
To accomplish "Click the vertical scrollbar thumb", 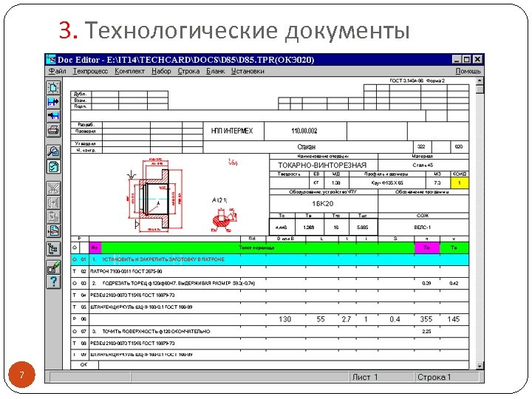I will [480, 89].
